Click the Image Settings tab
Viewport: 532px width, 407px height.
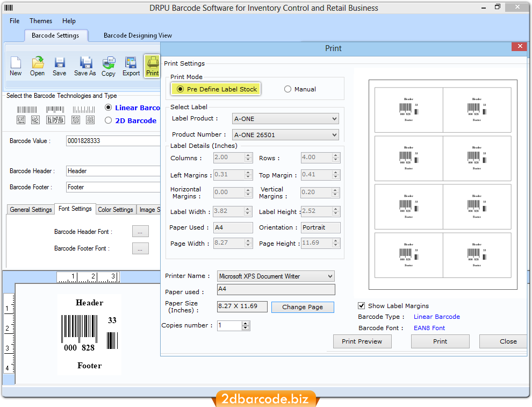[x=149, y=210]
